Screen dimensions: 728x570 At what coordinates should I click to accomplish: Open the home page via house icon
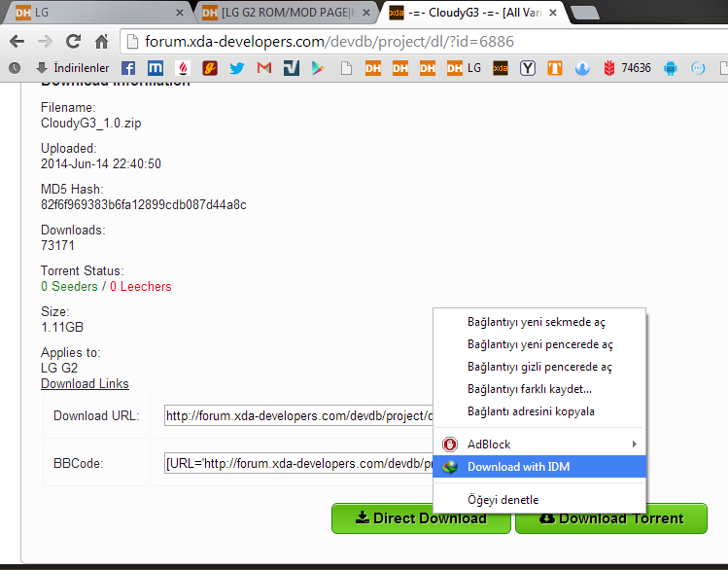[x=101, y=42]
